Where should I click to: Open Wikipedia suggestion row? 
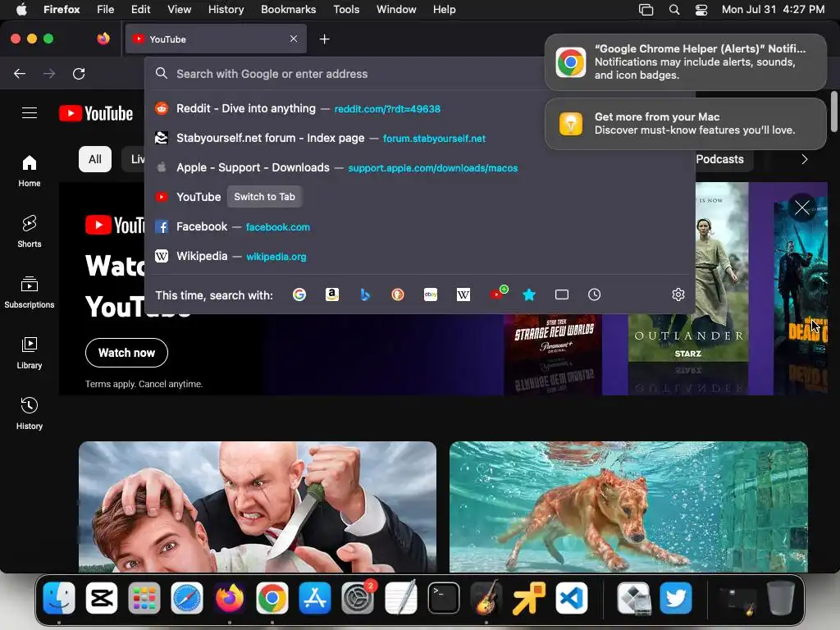(420, 256)
